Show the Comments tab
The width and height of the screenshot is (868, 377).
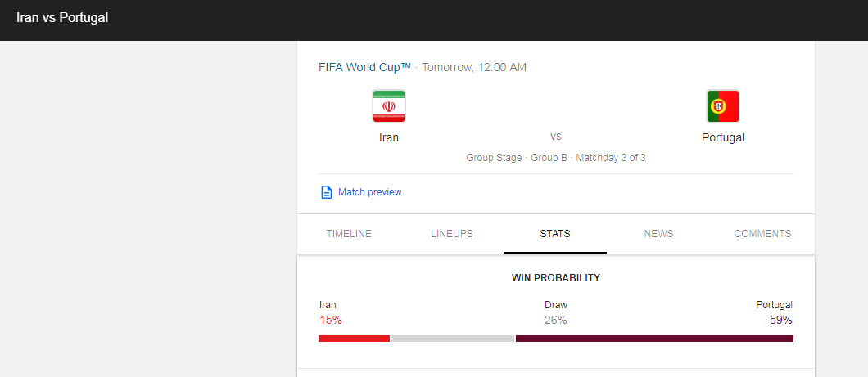click(762, 234)
